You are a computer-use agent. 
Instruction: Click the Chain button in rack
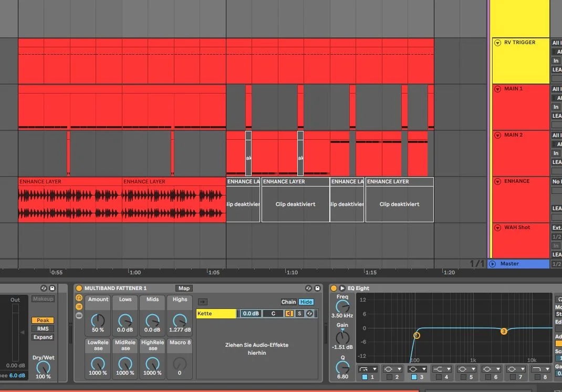(x=288, y=302)
